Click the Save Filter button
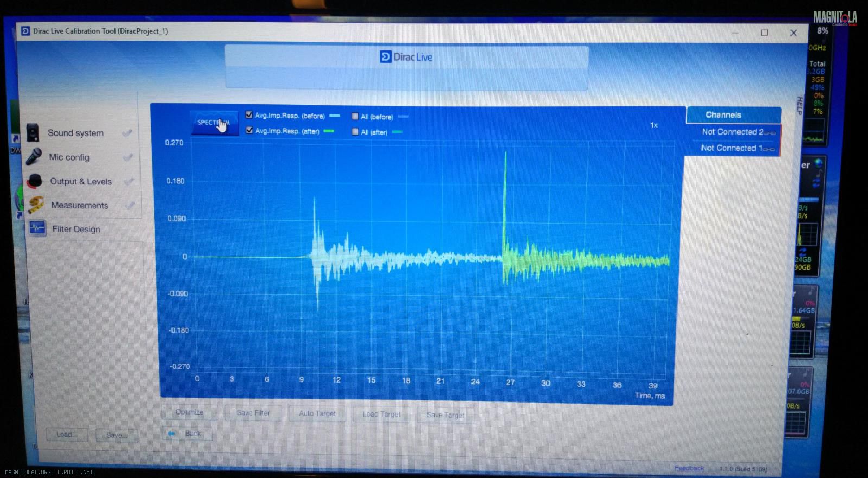868x478 pixels. click(x=253, y=413)
